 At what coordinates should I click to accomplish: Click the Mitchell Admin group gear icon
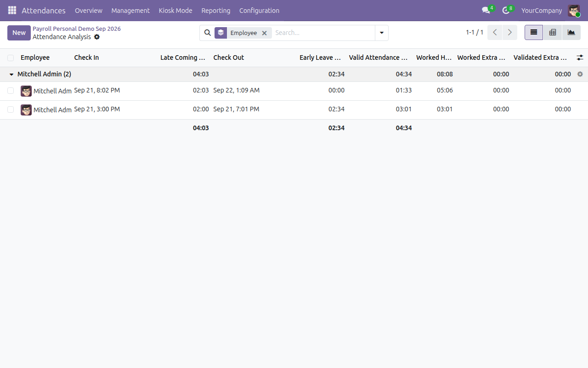click(x=580, y=74)
